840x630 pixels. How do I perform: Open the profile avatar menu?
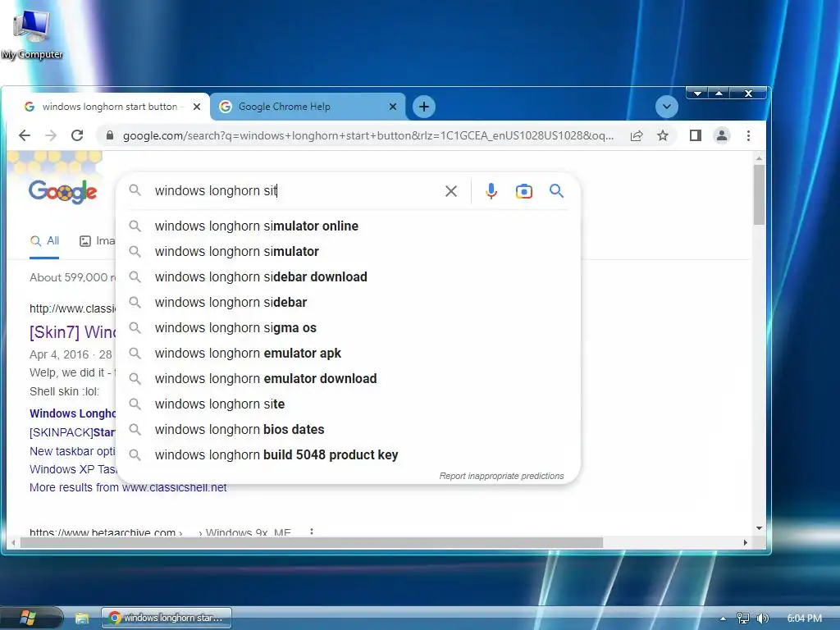722,135
